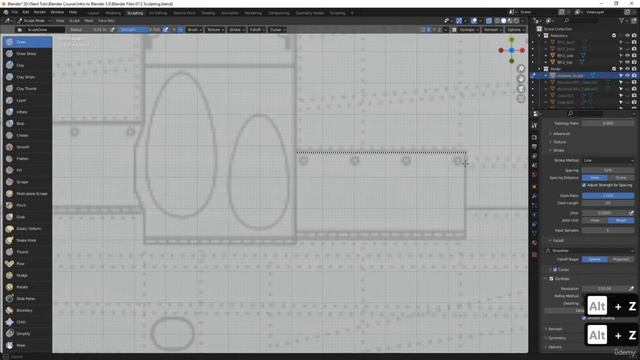Screen dimensions: 640x360
Task: Open the Edit menu
Action: [25, 12]
